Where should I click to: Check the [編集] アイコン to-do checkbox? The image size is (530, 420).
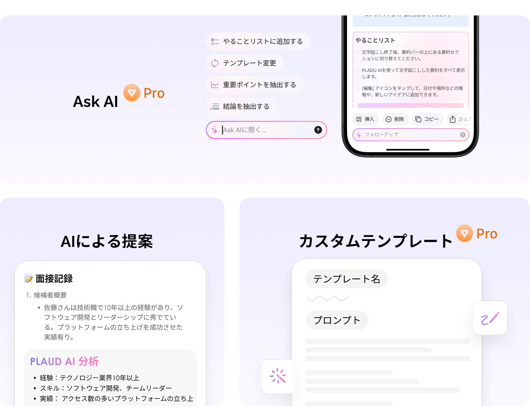[357, 88]
